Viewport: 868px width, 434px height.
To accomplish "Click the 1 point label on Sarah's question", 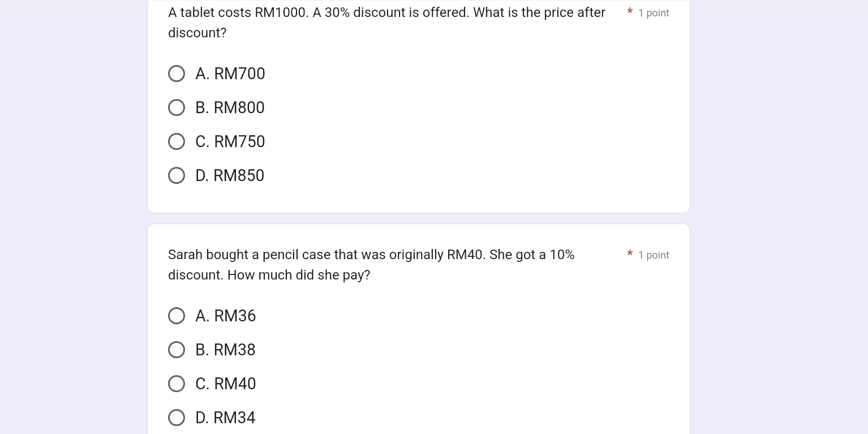I will 654,255.
